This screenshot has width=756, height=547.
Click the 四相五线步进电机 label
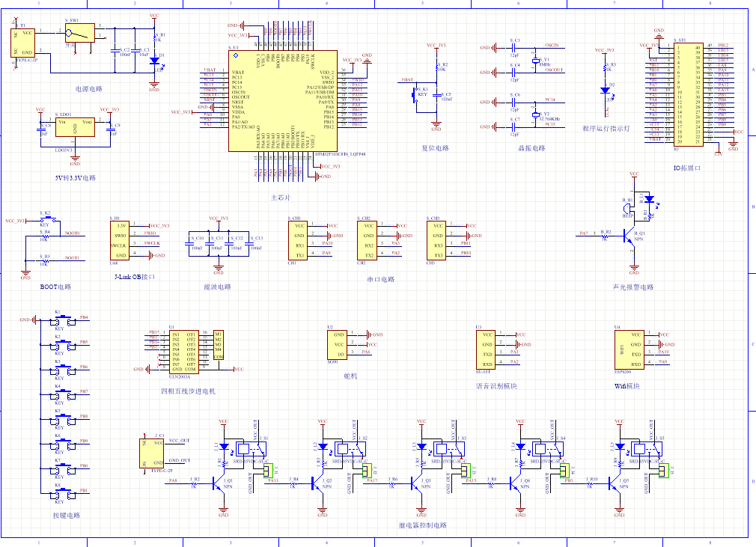[188, 391]
